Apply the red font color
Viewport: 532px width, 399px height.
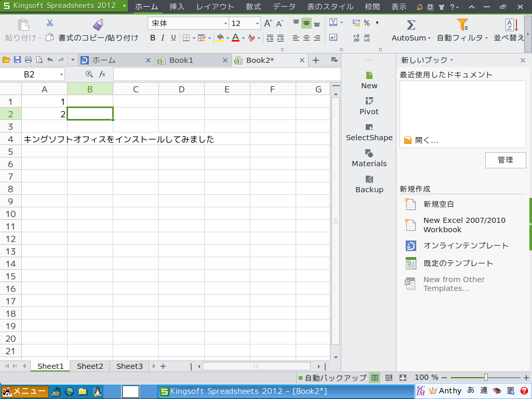235,37
